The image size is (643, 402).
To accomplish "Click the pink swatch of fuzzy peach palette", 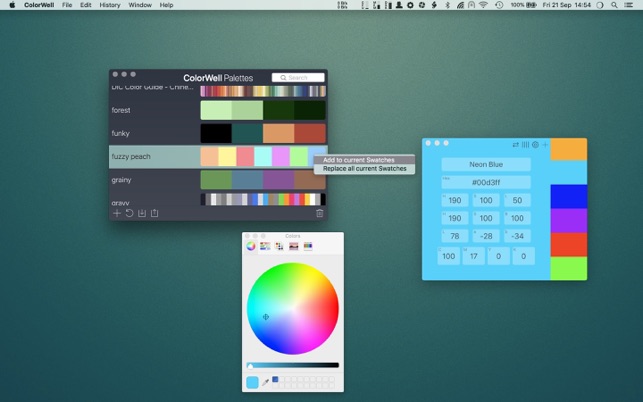I will pyautogui.click(x=245, y=157).
